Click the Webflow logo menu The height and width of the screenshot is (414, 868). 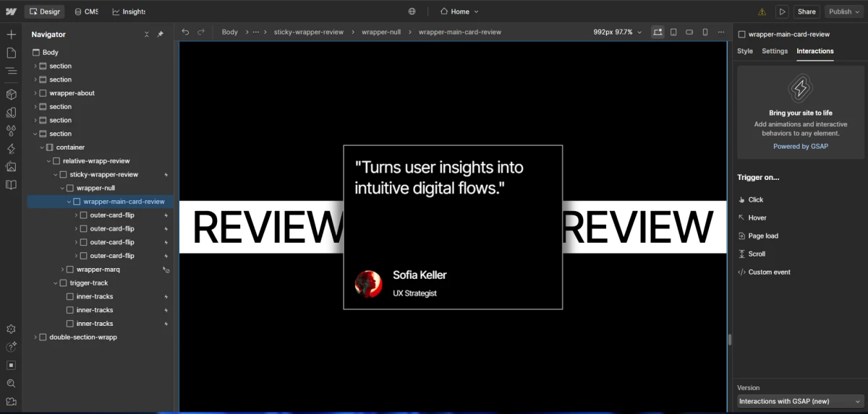[x=11, y=12]
